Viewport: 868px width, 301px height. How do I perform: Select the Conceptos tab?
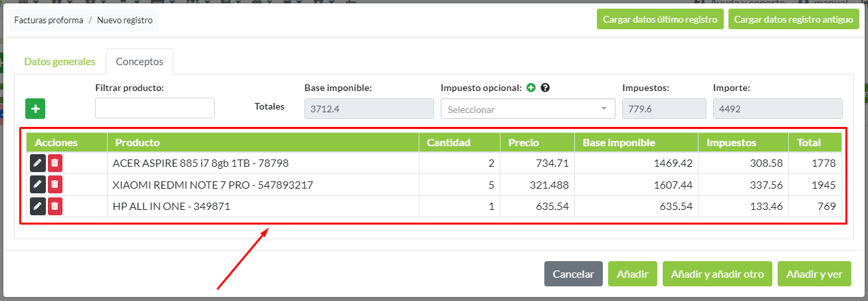[140, 62]
